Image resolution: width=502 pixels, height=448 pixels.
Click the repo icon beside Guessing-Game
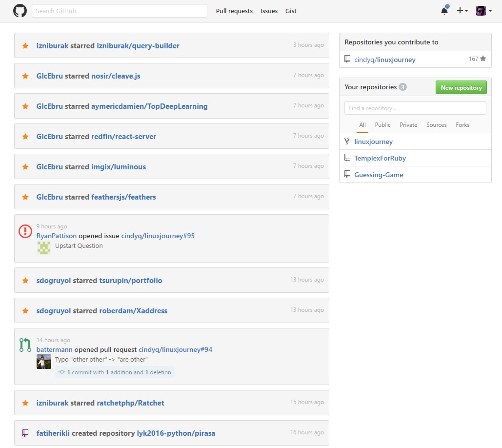(x=347, y=174)
